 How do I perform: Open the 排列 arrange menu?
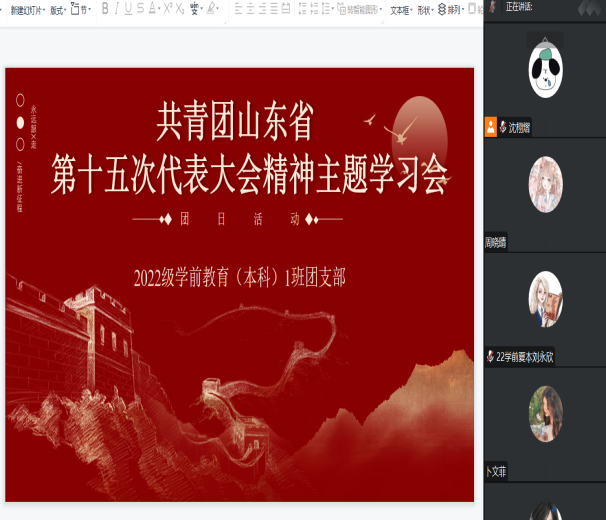pos(450,10)
